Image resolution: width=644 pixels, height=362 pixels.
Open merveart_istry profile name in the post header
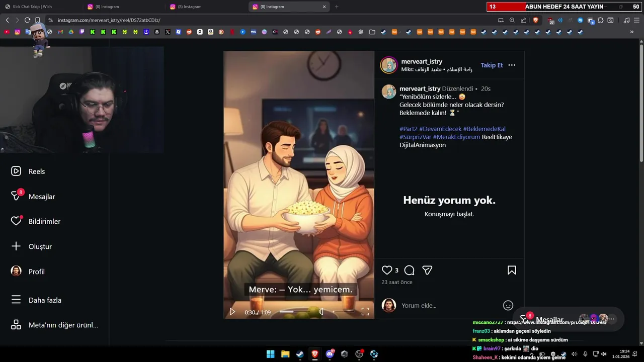pos(422,61)
